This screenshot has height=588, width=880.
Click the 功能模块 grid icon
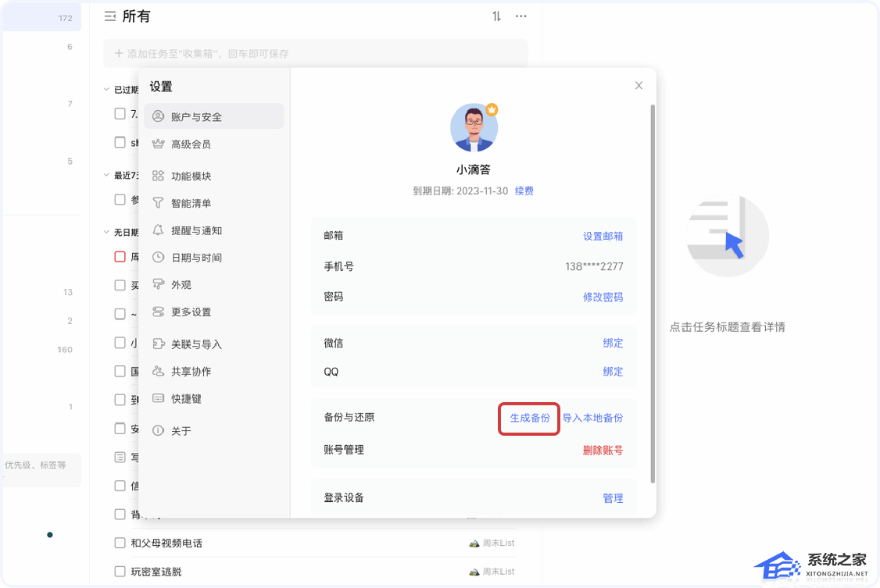(x=158, y=176)
